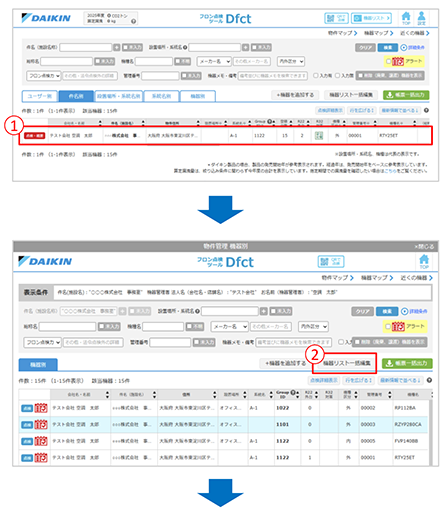Open the メーカー名 dropdown in upper search panel
Screen dimensions: 445x511
coord(214,61)
